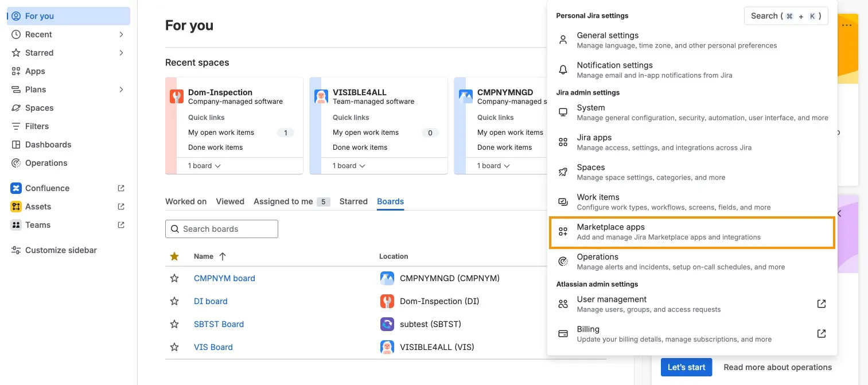Click the Operations radar icon in menu

(563, 262)
